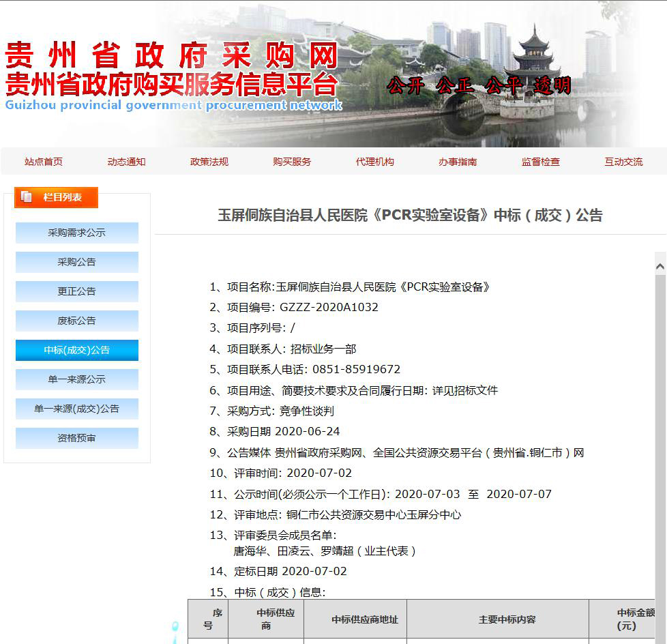Open the 代理机构 navigation item
The width and height of the screenshot is (667, 644).
(x=375, y=162)
